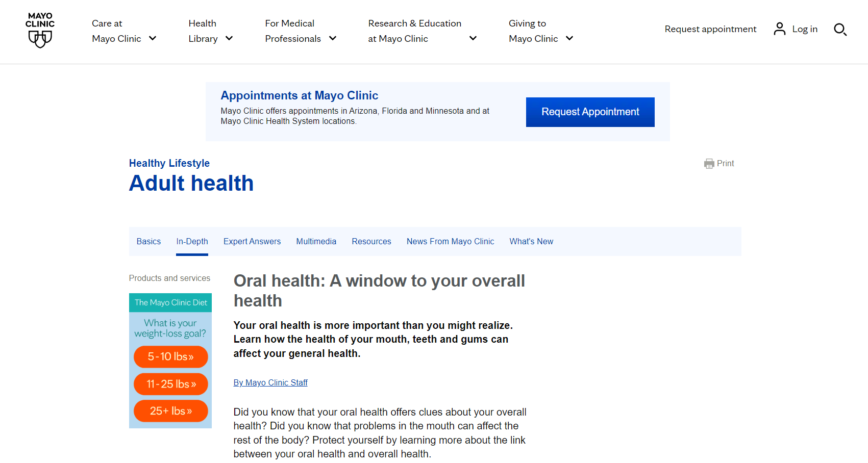Click the Print link

(725, 163)
